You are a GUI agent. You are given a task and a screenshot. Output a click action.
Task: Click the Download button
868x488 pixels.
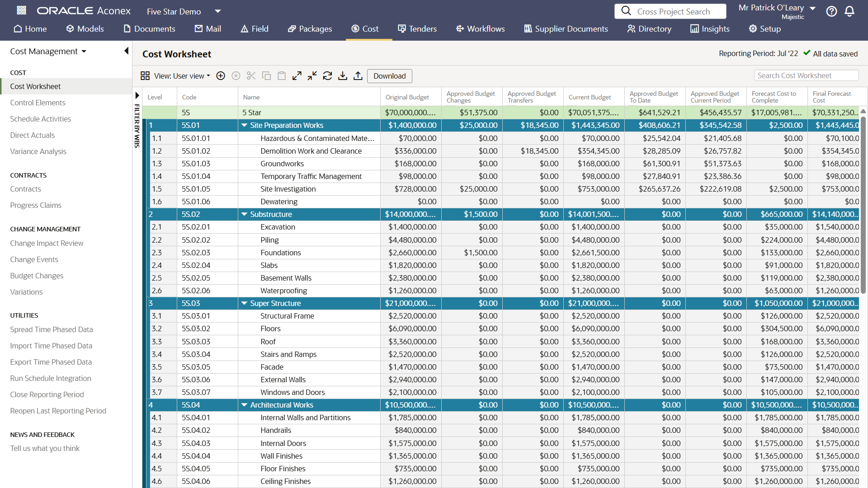(389, 76)
